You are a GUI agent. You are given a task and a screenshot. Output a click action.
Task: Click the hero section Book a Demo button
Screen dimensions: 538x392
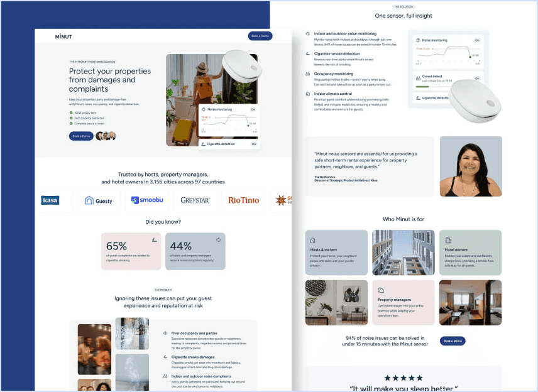tap(81, 136)
